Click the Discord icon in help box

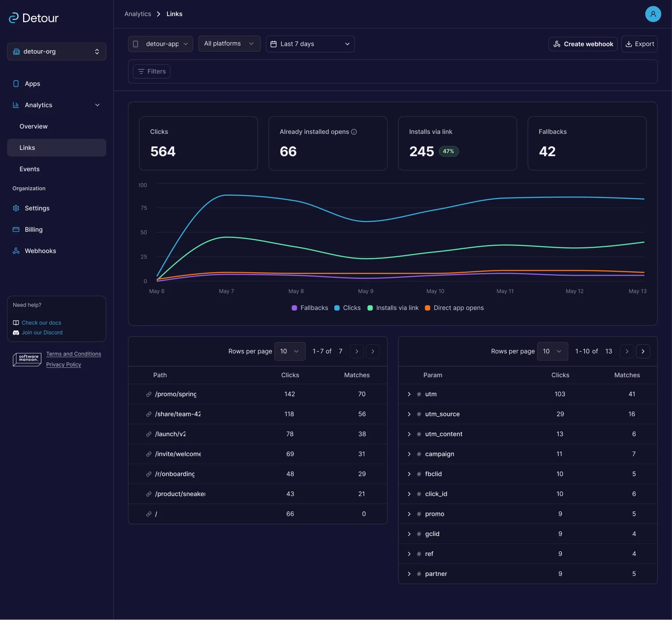coord(16,333)
